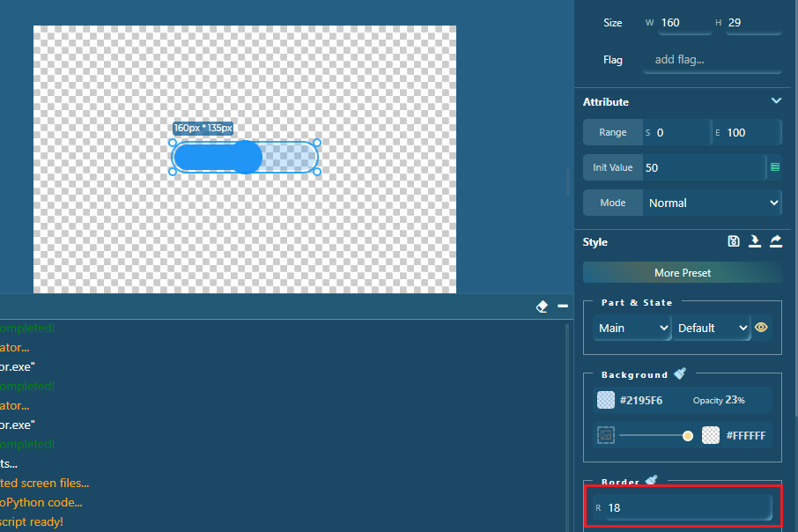Click the Init Value label
The width and height of the screenshot is (798, 532).
[613, 167]
